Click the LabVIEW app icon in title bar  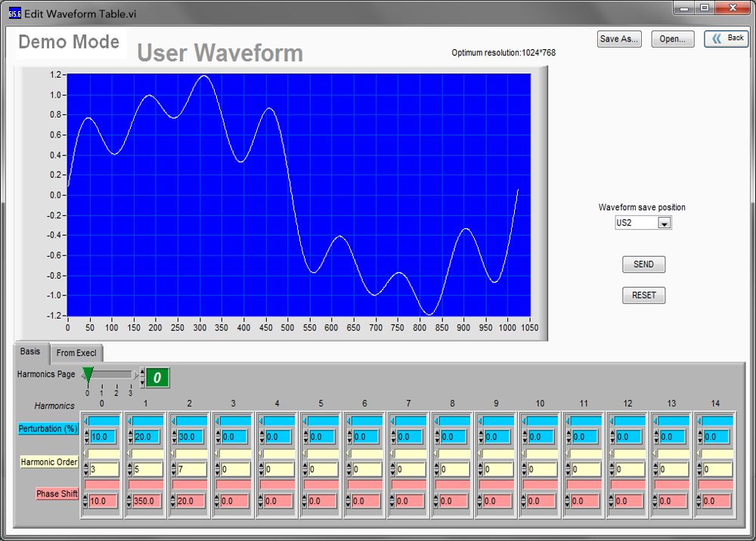coord(15,14)
